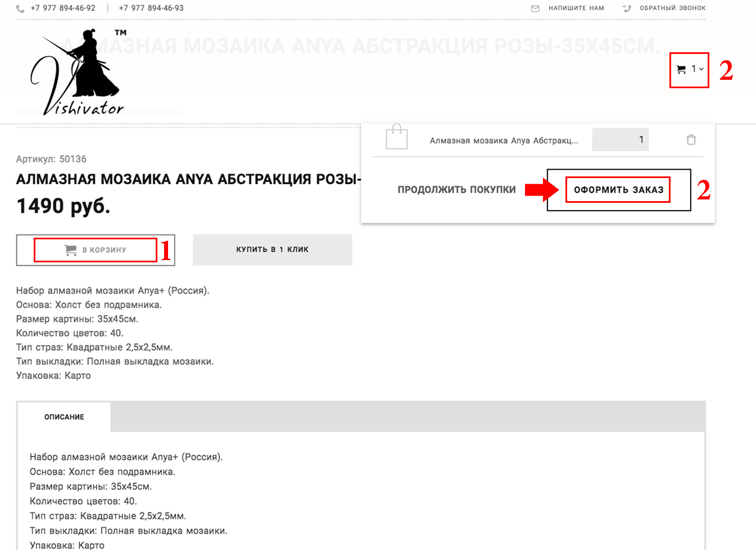
Task: Click the envelope icon beside Напишите нам
Action: click(x=535, y=8)
